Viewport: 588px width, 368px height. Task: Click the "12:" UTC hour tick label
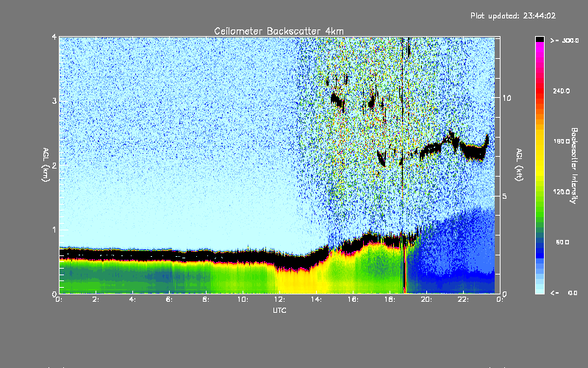[279, 300]
